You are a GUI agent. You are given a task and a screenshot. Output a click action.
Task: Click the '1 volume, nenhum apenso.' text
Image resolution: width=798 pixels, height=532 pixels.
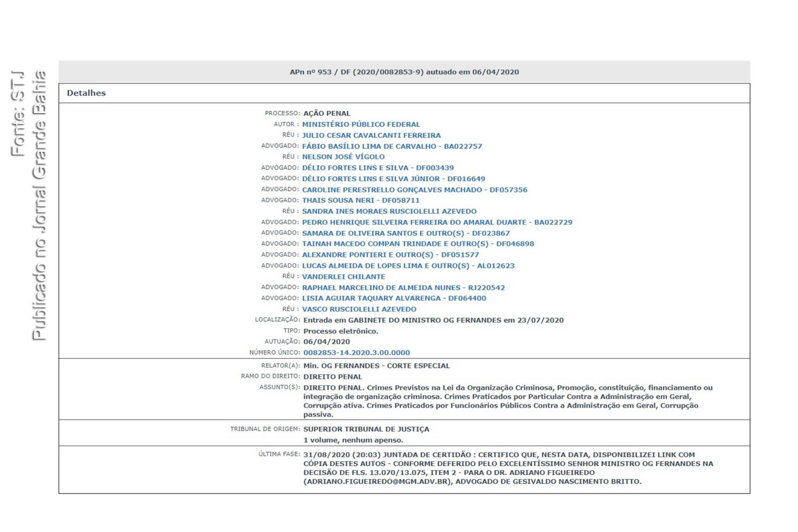pos(353,440)
